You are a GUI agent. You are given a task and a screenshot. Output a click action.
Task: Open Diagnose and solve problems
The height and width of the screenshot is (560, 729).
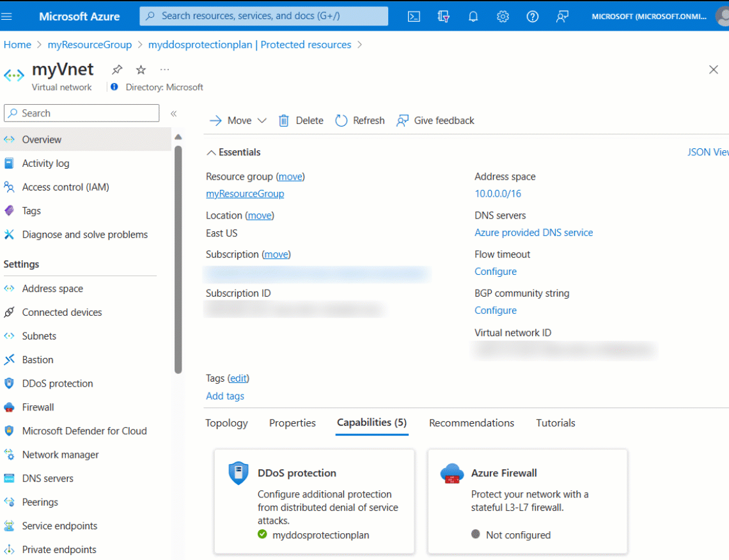[x=86, y=235]
